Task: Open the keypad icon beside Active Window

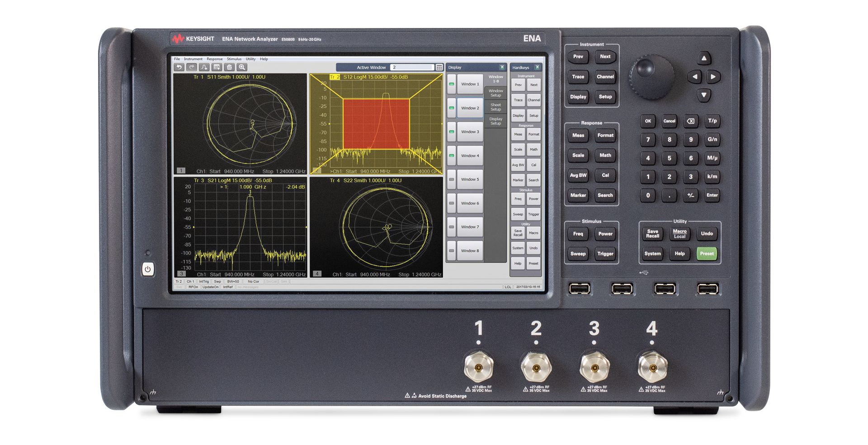Action: tap(439, 67)
